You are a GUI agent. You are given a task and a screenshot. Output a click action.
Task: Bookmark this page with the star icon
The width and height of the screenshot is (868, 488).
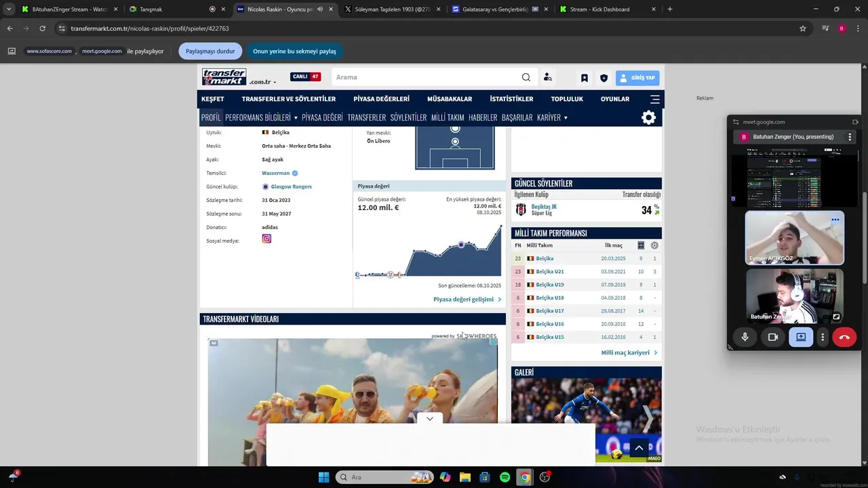[x=803, y=28]
